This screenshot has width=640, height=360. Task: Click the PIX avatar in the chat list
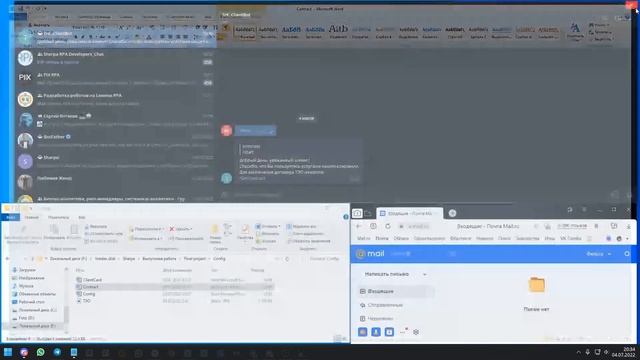(x=25, y=78)
